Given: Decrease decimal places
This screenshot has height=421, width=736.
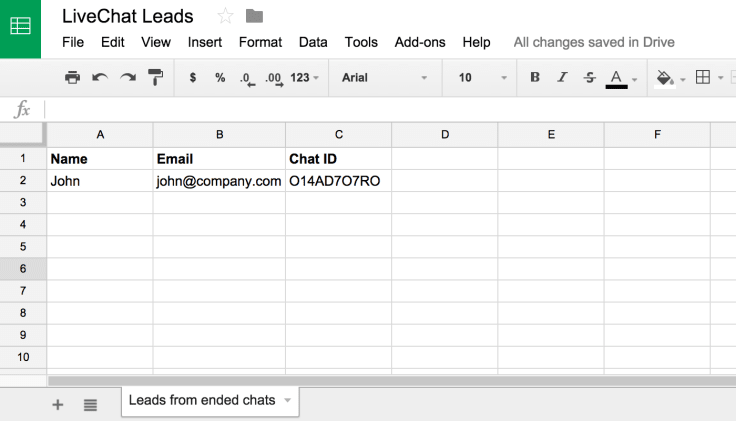Looking at the screenshot, I should point(247,78).
